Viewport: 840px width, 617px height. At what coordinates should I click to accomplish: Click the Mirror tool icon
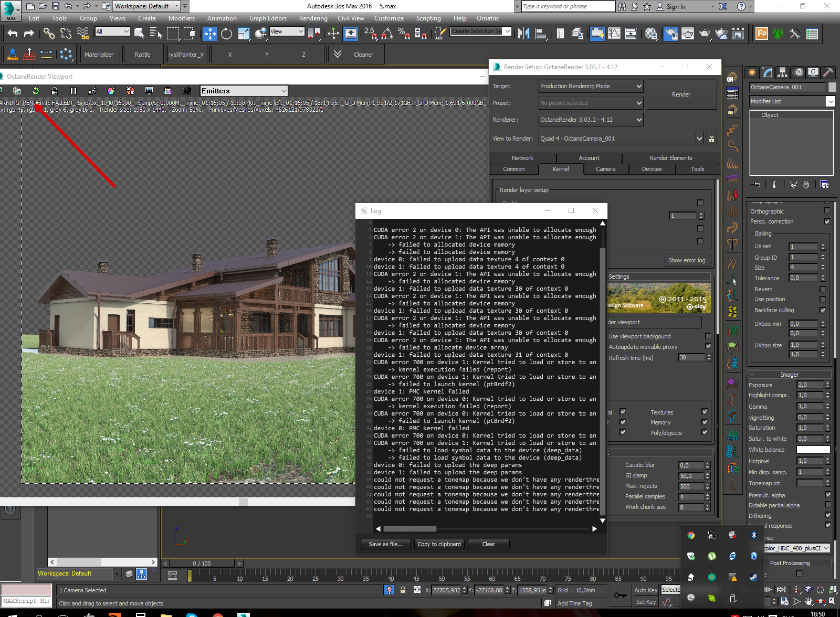tap(523, 34)
